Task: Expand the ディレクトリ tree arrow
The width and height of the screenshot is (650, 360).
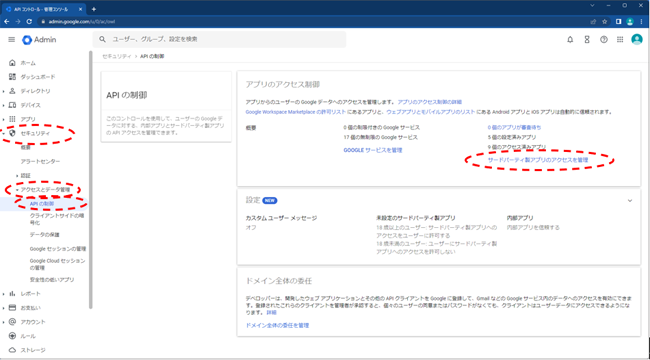Action: tap(3, 91)
